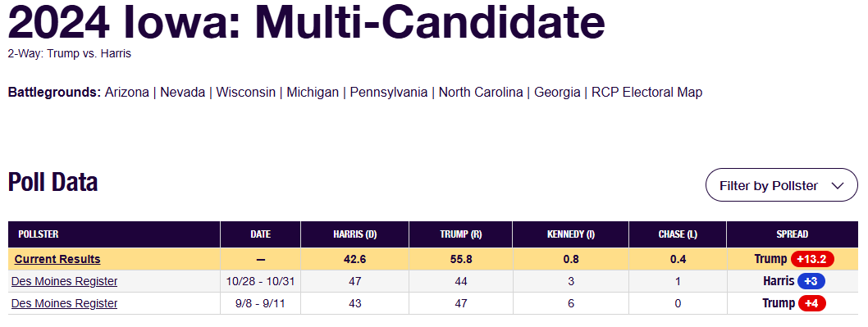Open the 9/8 - 9/11 Des Moines Register poll
This screenshot has width=868, height=327.
point(64,303)
